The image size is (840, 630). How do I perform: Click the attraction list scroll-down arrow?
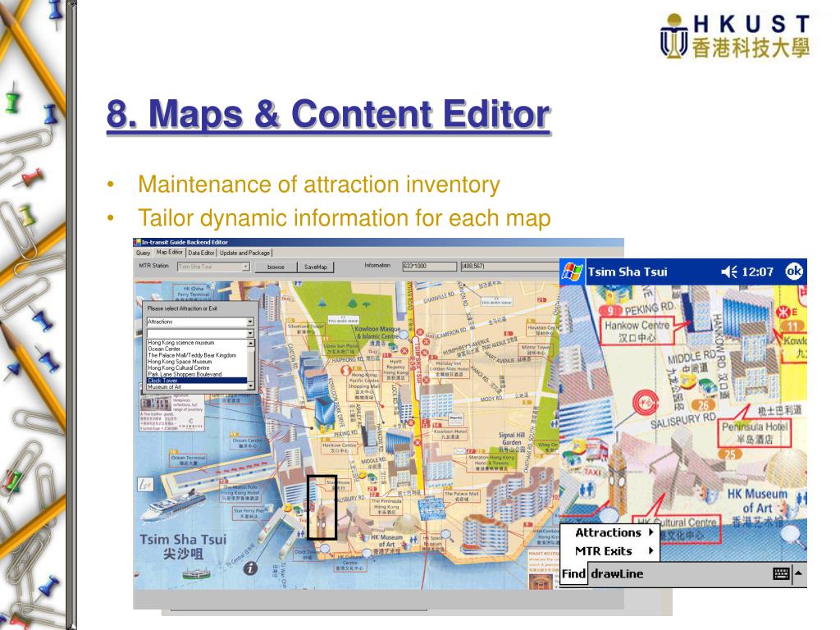point(251,386)
